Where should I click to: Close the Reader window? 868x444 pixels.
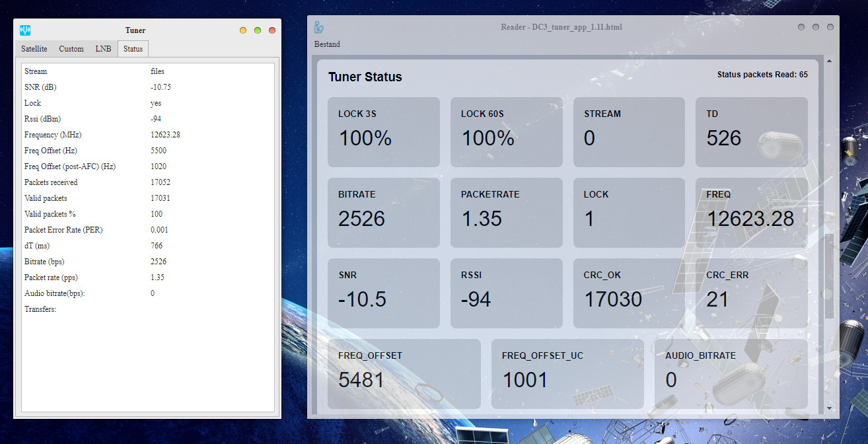pos(830,27)
